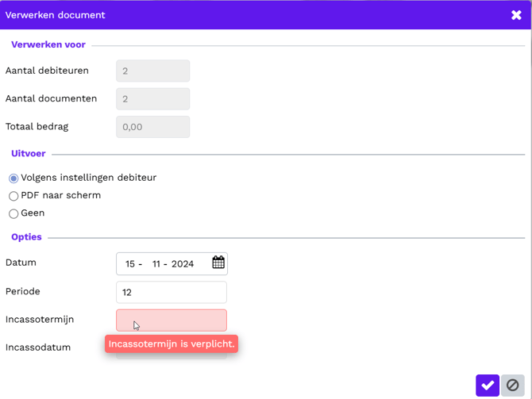532x399 pixels.
Task: Click the Verwerken voor section header
Action: pyautogui.click(x=48, y=45)
